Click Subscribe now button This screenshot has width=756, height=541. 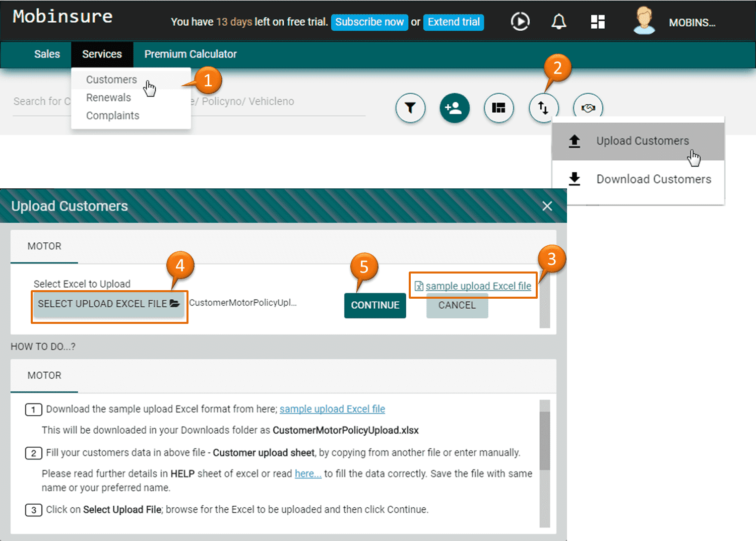[369, 22]
